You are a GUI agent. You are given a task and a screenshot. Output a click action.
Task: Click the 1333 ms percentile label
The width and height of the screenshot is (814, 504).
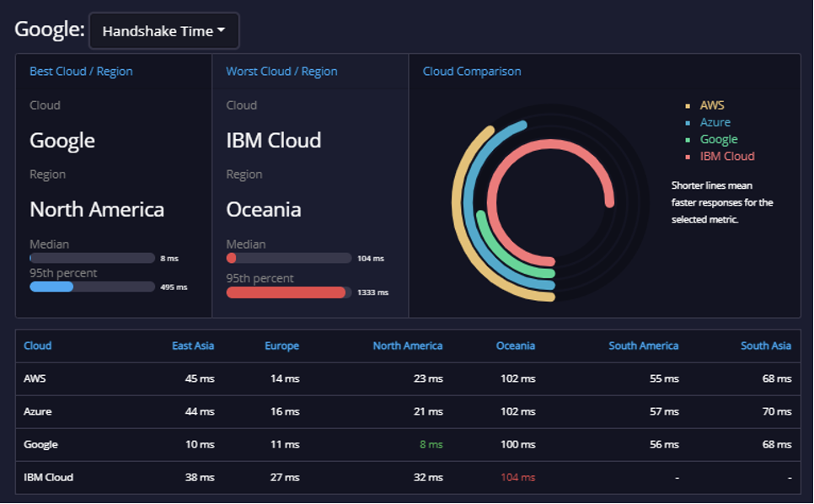(372, 292)
